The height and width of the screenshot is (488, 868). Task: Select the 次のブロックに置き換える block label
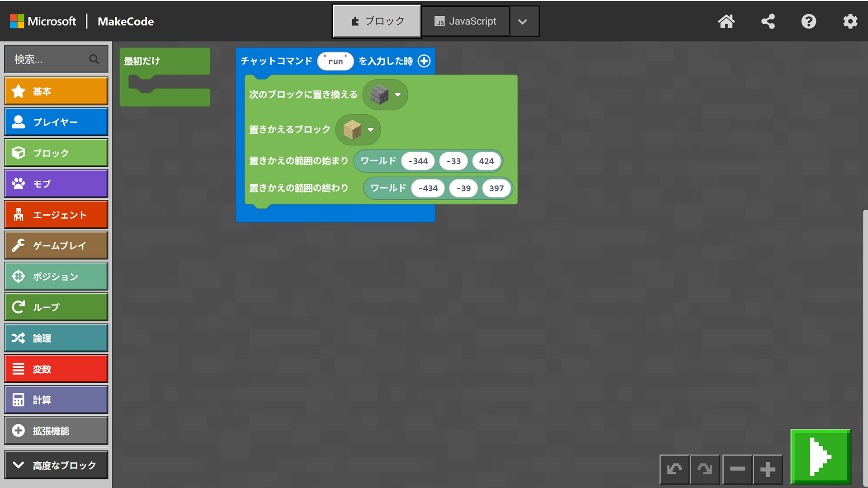click(303, 94)
